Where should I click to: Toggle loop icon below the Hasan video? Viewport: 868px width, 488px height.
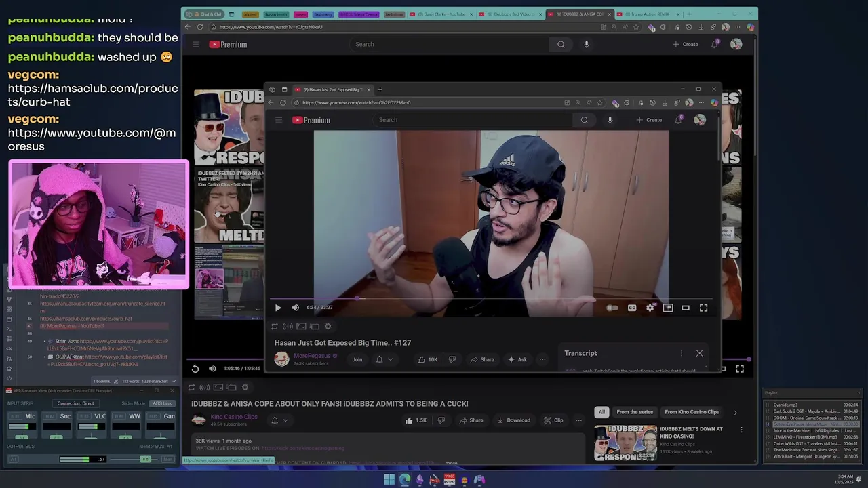pyautogui.click(x=275, y=326)
